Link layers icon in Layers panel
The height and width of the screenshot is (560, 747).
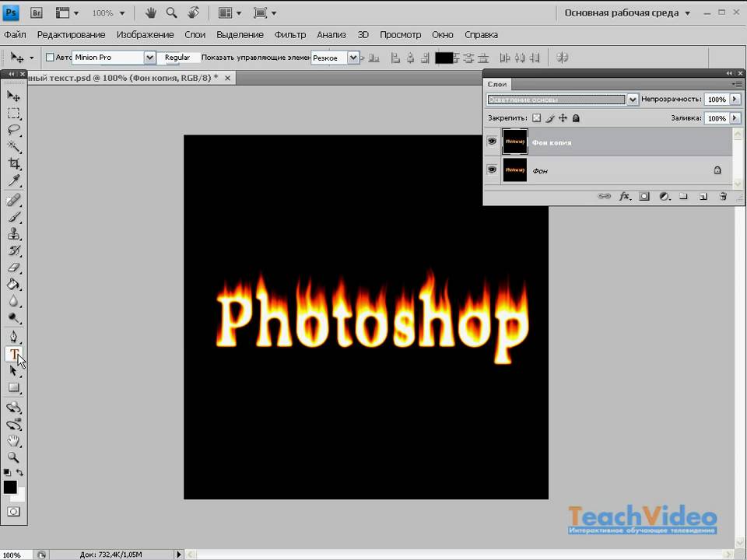coord(604,196)
